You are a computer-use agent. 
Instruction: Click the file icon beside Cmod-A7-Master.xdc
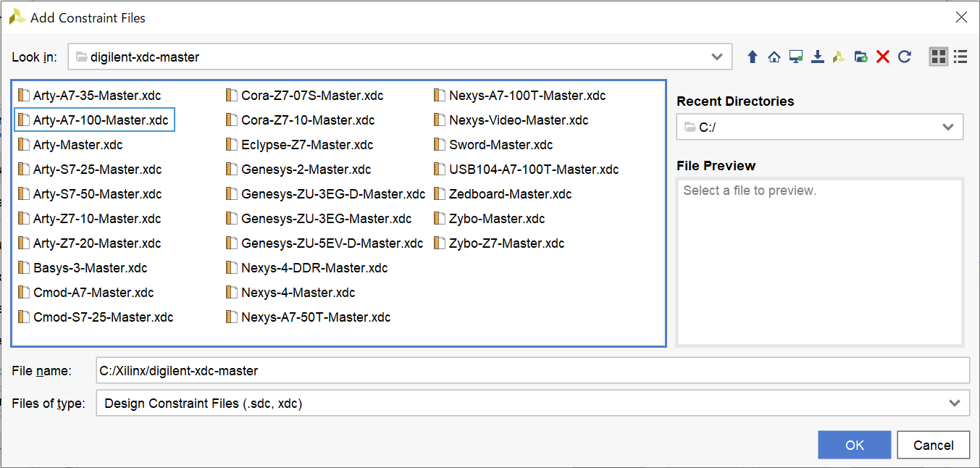tap(24, 293)
